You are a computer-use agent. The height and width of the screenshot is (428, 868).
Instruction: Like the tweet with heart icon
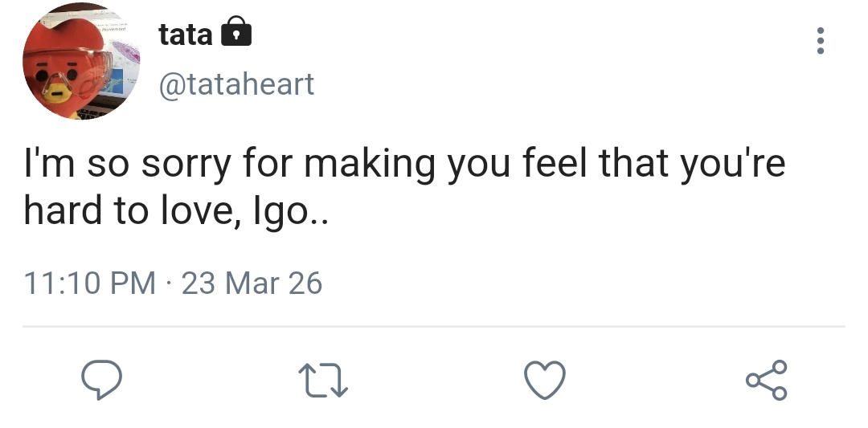545,381
